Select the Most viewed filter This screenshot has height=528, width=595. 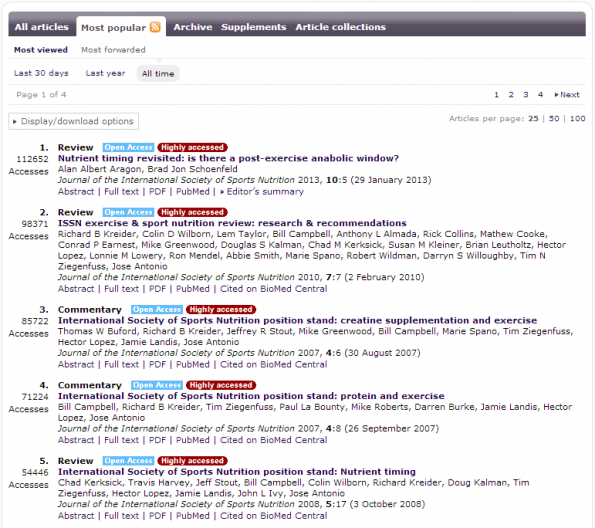pyautogui.click(x=41, y=50)
